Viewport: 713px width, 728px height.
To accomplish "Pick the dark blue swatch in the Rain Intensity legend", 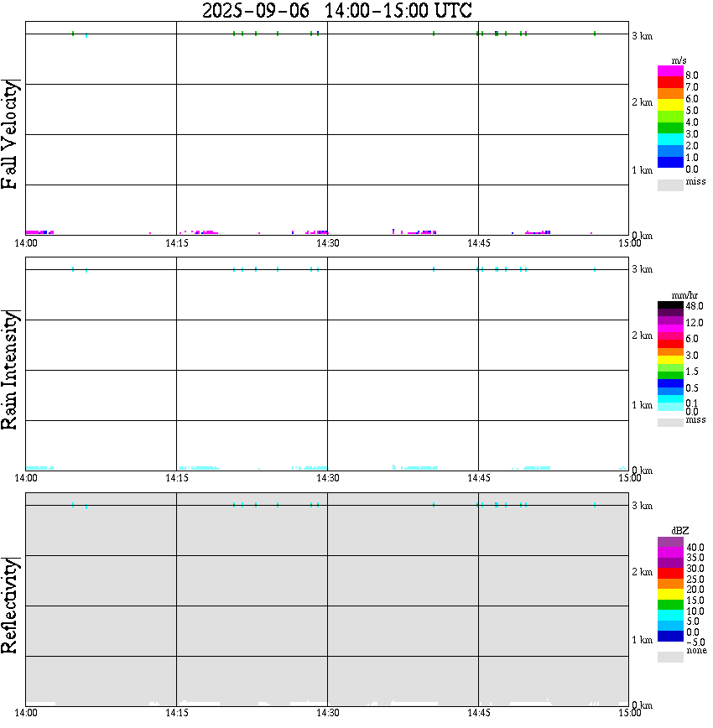I will tap(670, 383).
